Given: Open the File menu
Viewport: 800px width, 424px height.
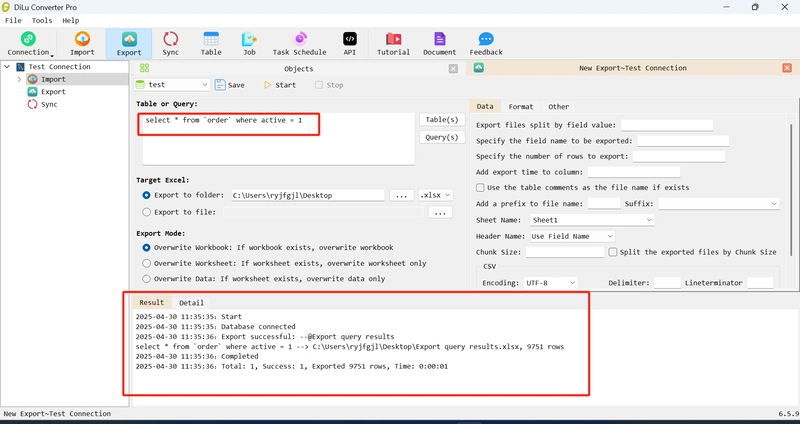Looking at the screenshot, I should (x=13, y=20).
